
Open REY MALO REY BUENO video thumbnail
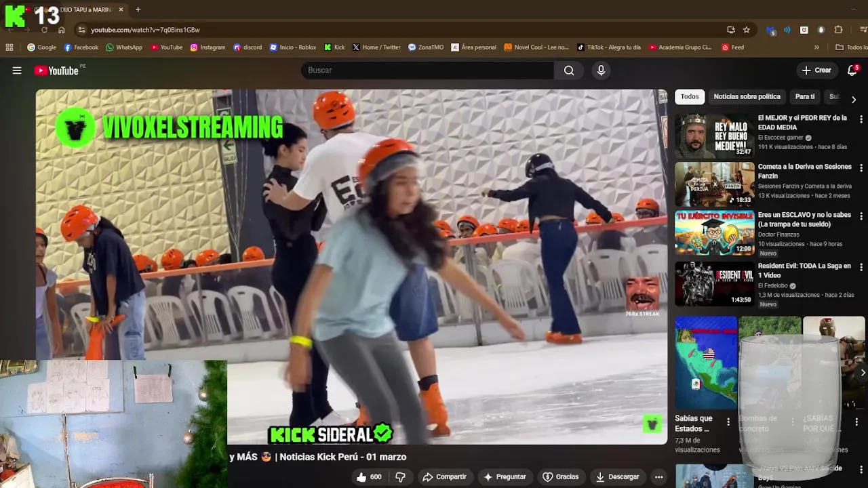[714, 136]
